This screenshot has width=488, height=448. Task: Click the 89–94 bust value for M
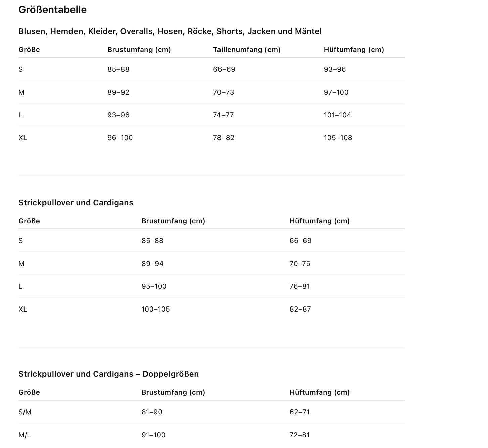152,264
